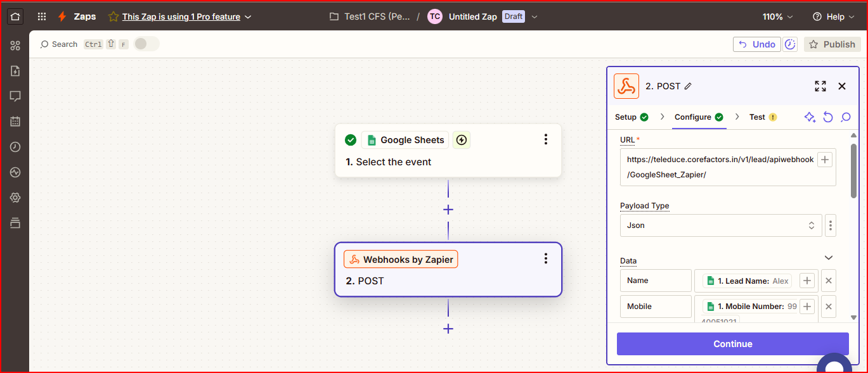The width and height of the screenshot is (868, 373).
Task: Click the Name key input field
Action: coord(656,281)
